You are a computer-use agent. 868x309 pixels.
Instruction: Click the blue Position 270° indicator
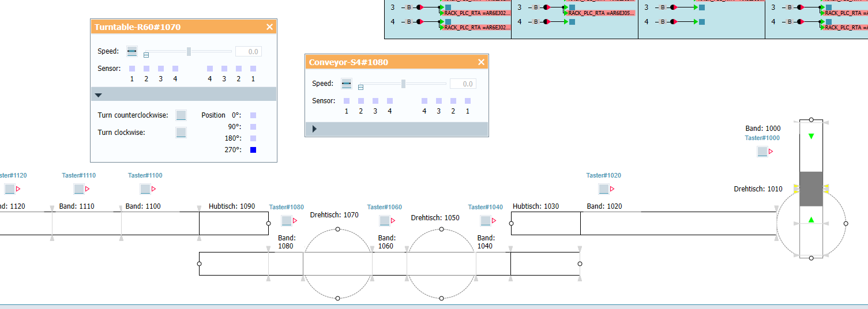[253, 150]
